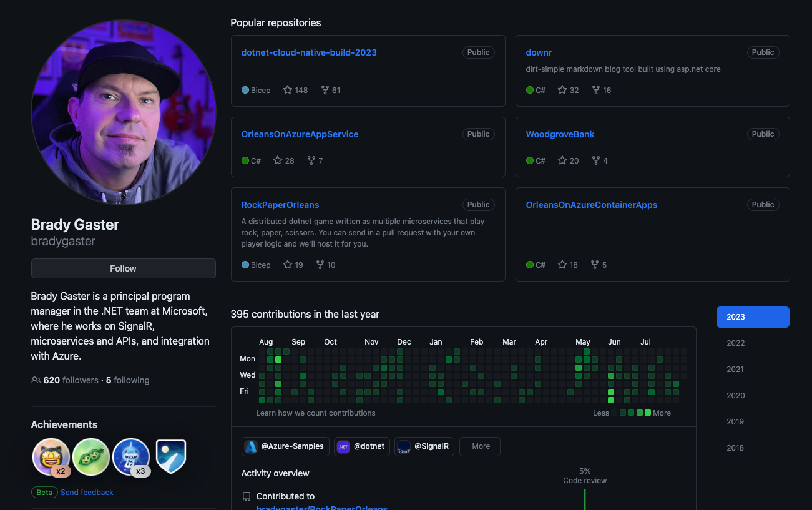The width and height of the screenshot is (812, 510).
Task: Click the Azure-Samples organization logo
Action: [x=251, y=446]
